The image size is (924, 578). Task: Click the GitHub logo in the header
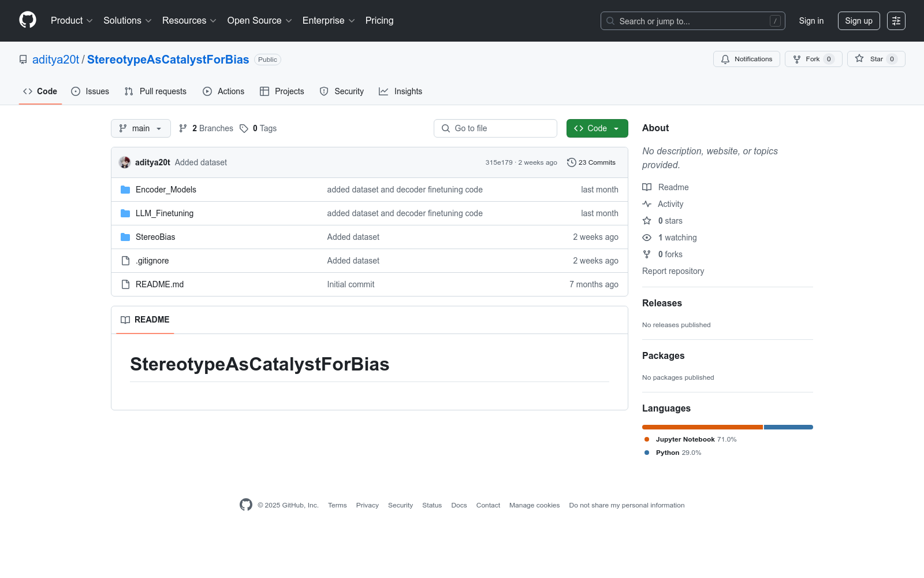(28, 20)
